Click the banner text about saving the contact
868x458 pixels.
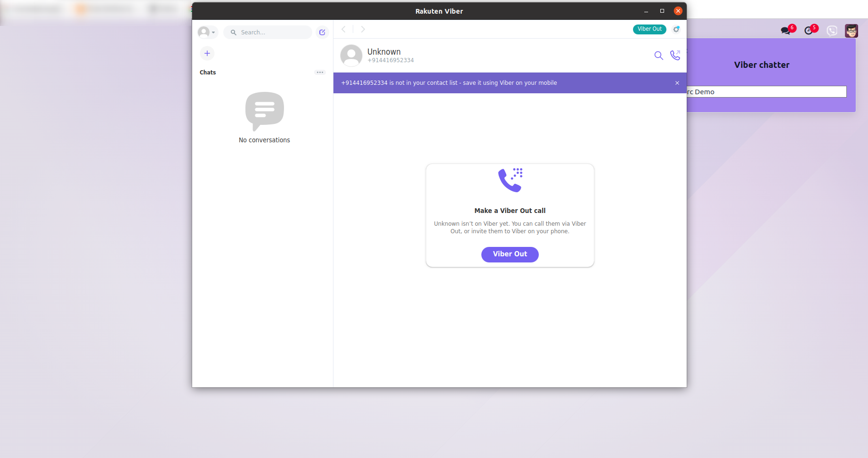pos(449,83)
